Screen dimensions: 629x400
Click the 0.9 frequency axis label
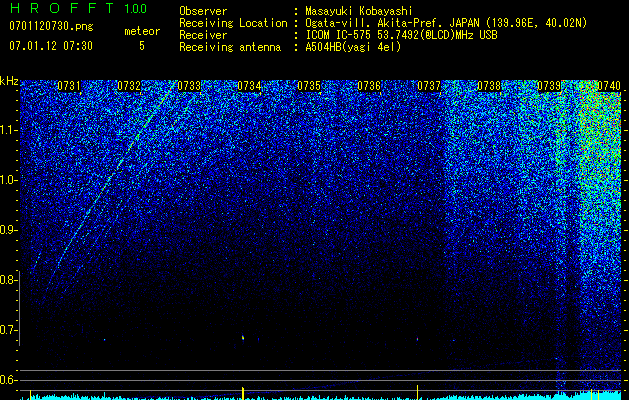coord(8,230)
